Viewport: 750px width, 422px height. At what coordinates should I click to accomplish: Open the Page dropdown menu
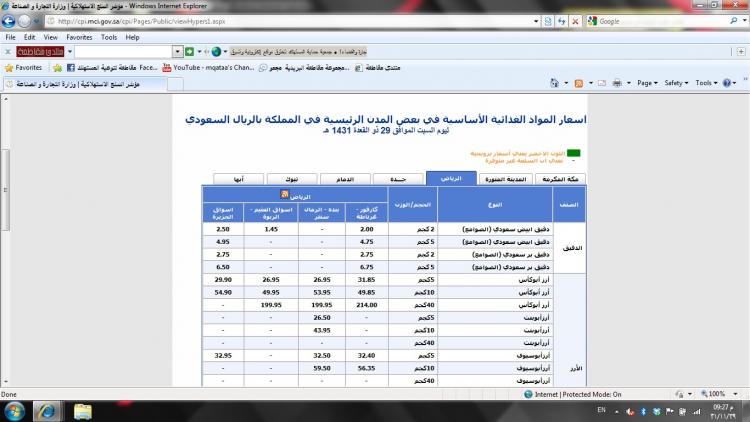(647, 83)
